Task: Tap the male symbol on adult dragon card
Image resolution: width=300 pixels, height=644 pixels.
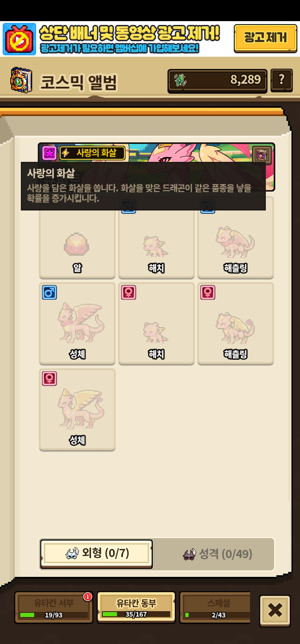Action: [49, 293]
